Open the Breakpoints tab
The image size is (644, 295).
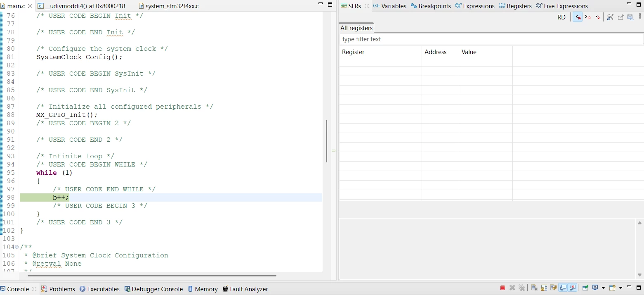(x=431, y=6)
